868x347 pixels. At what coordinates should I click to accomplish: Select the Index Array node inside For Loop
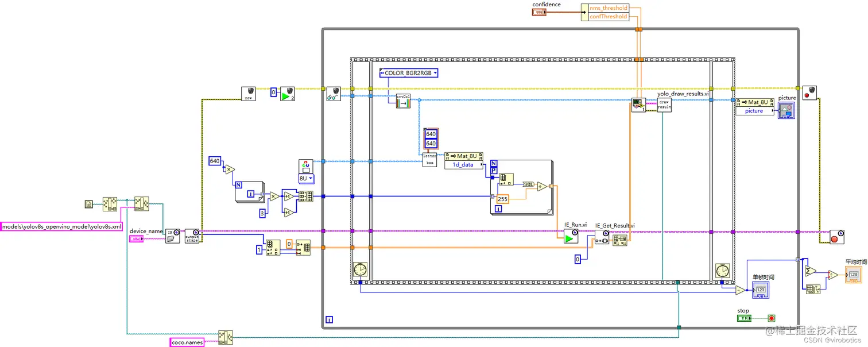tap(506, 179)
